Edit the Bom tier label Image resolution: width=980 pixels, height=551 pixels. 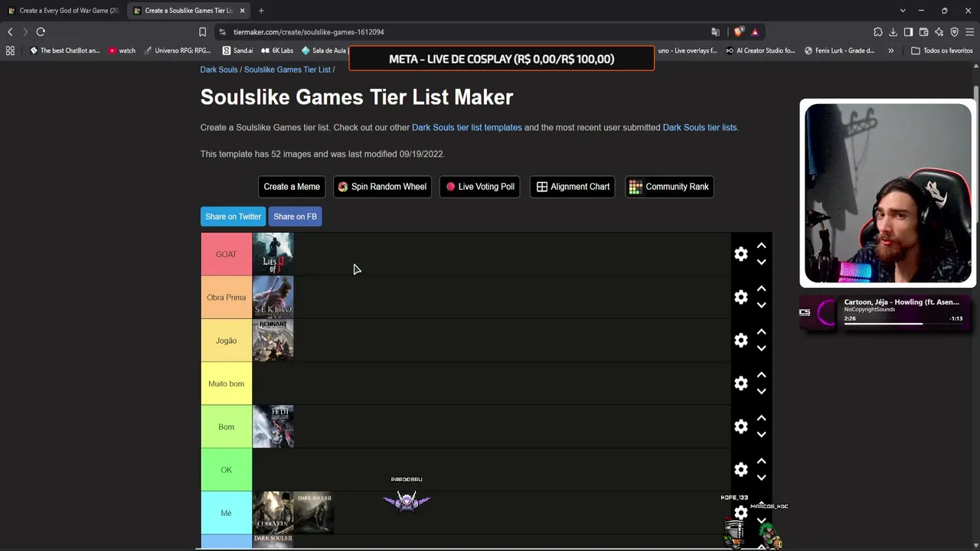point(226,426)
